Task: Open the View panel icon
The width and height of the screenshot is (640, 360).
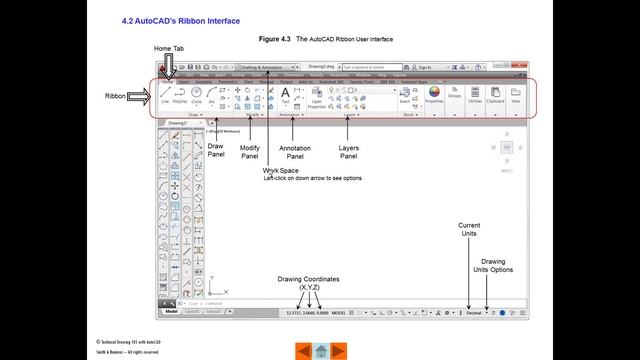Action: point(516,95)
